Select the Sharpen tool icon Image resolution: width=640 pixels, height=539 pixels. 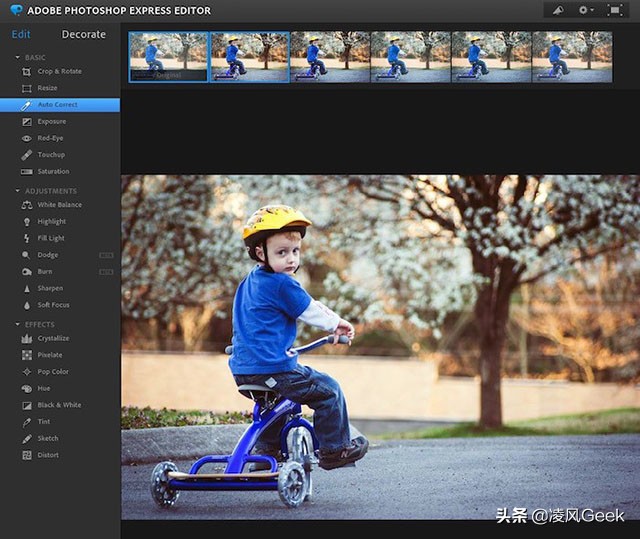[27, 288]
